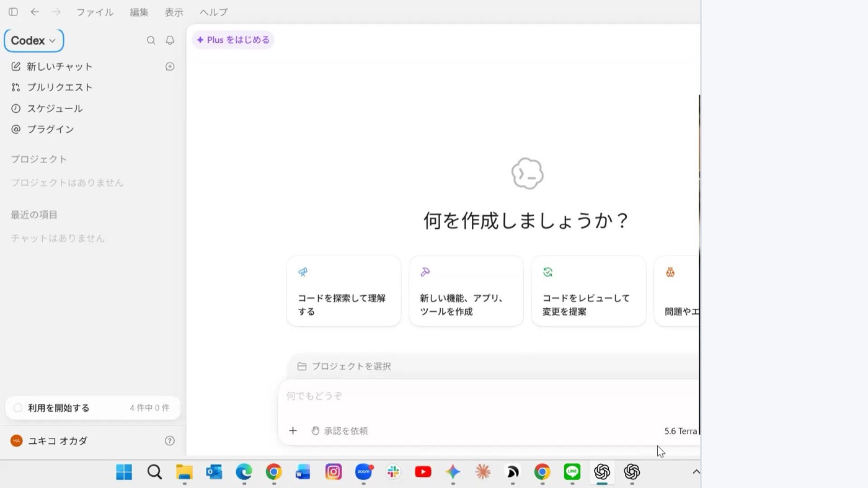
Task: Click the help question mark icon
Action: 170,441
